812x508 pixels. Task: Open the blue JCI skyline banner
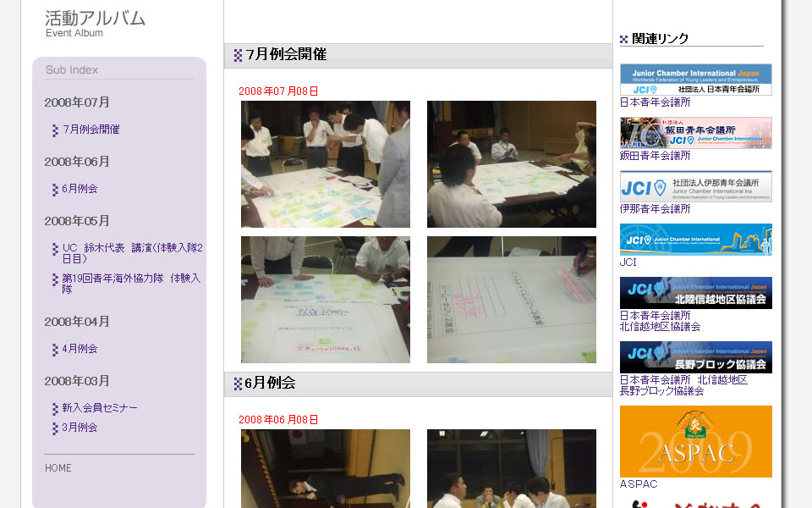coord(696,240)
